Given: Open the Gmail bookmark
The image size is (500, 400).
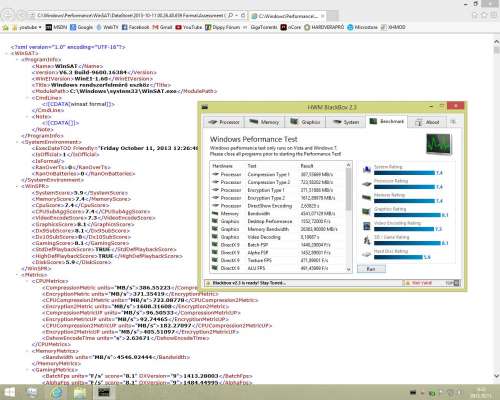Looking at the screenshot, I should point(162,27).
